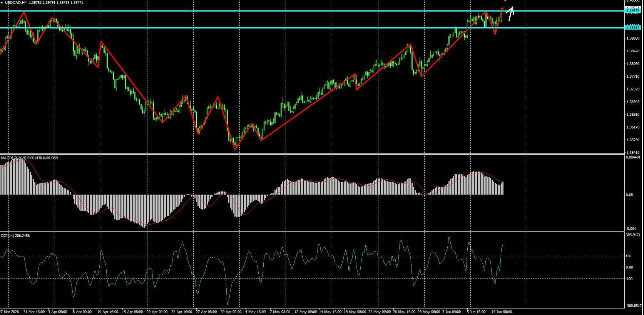
Task: Click the 15 Apr 08:00 time label
Action: 132,312
